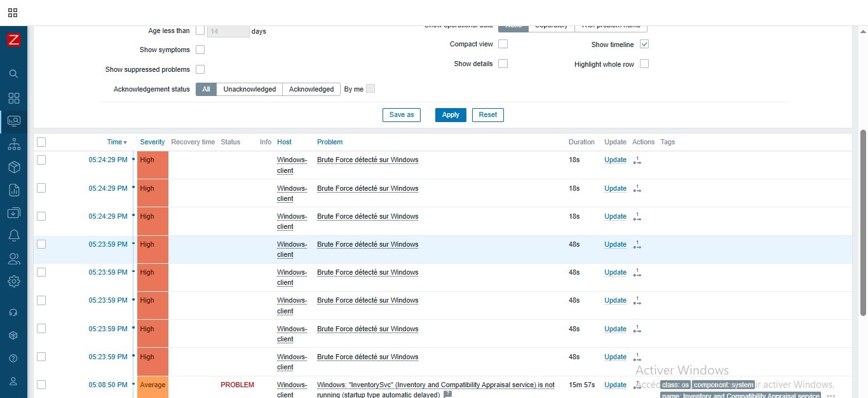Tick the select-all checkbox in table header

coord(41,142)
